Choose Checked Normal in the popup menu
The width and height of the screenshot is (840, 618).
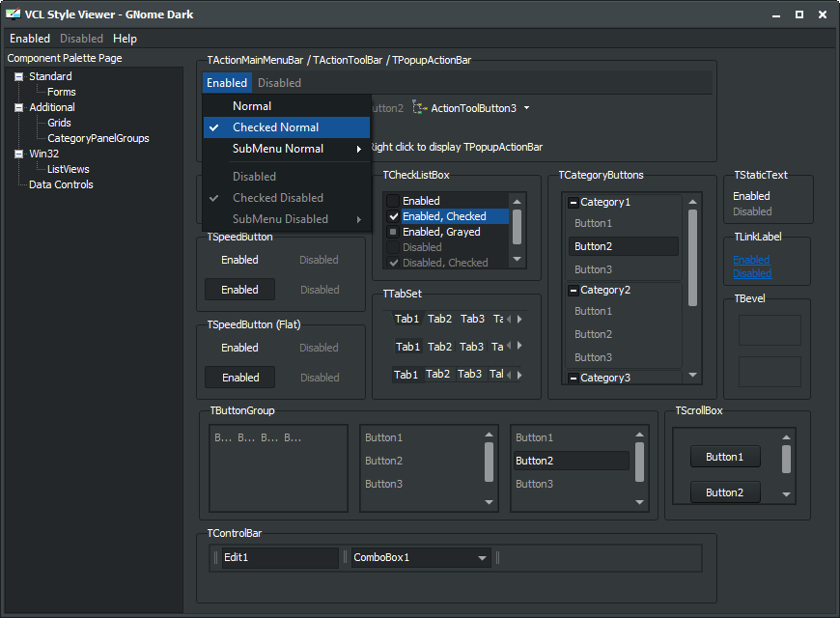tap(287, 127)
